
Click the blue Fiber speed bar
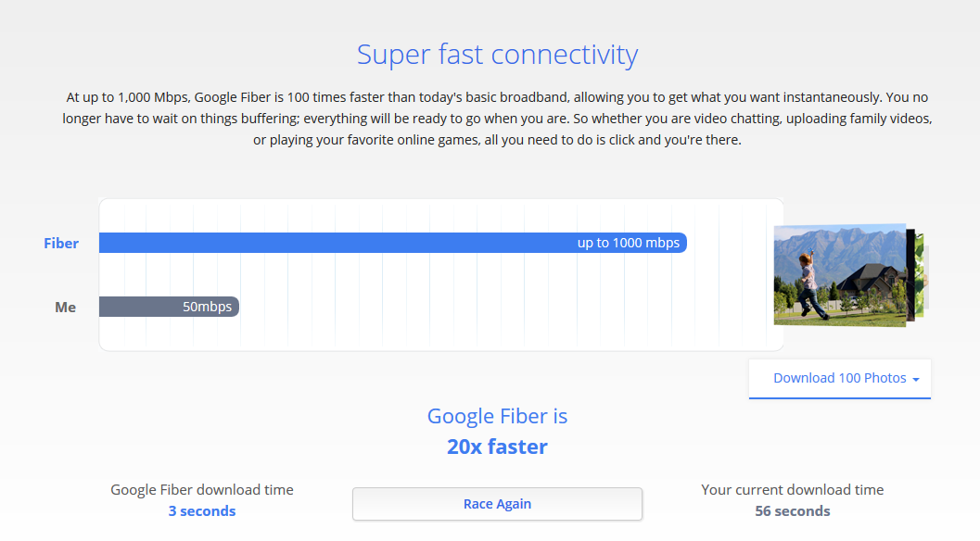click(x=392, y=243)
